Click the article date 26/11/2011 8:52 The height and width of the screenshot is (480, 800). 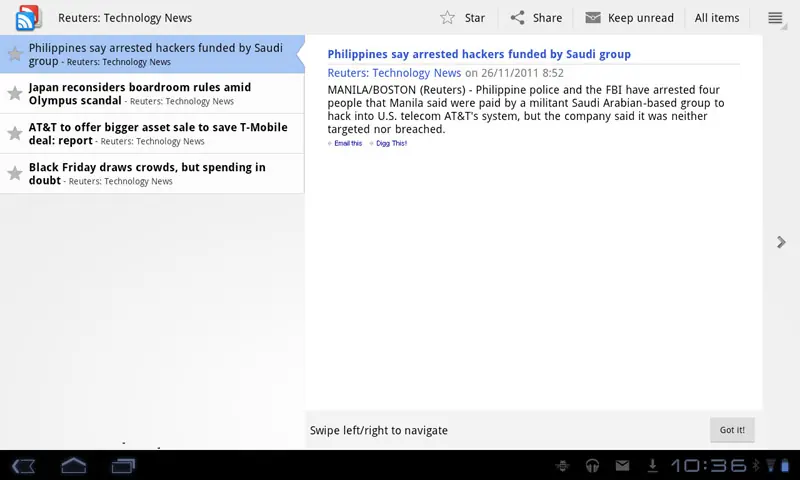[x=522, y=73]
